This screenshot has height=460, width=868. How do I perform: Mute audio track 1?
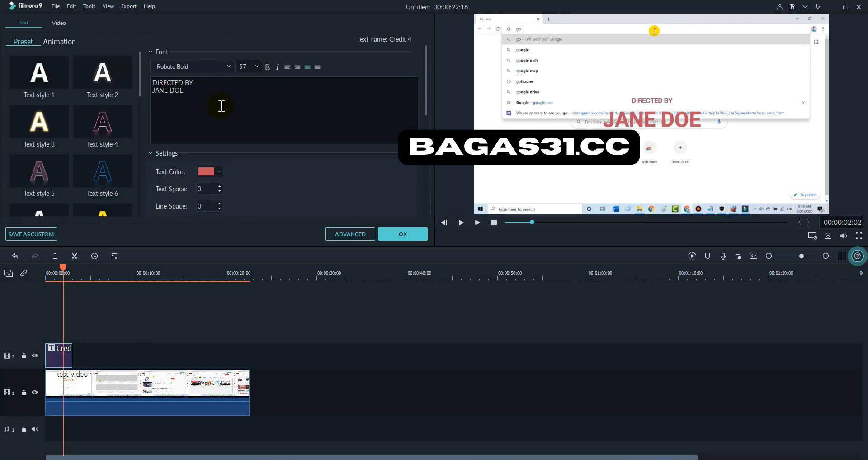click(35, 429)
